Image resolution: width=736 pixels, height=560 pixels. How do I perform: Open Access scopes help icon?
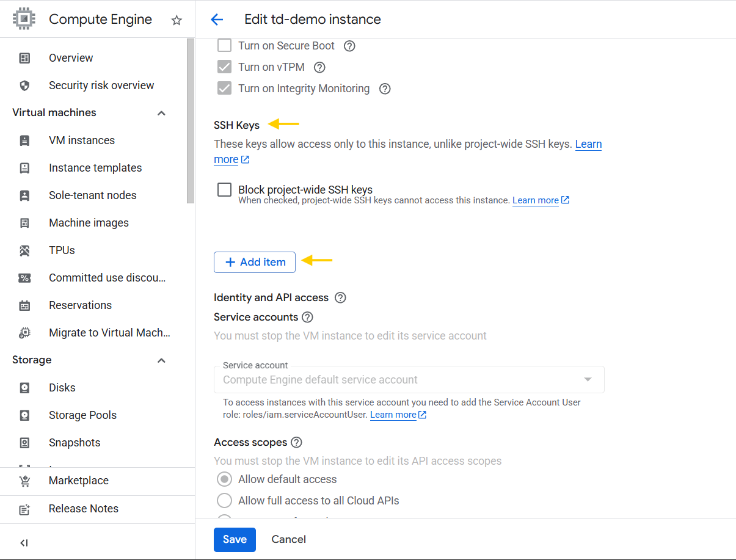tap(297, 442)
